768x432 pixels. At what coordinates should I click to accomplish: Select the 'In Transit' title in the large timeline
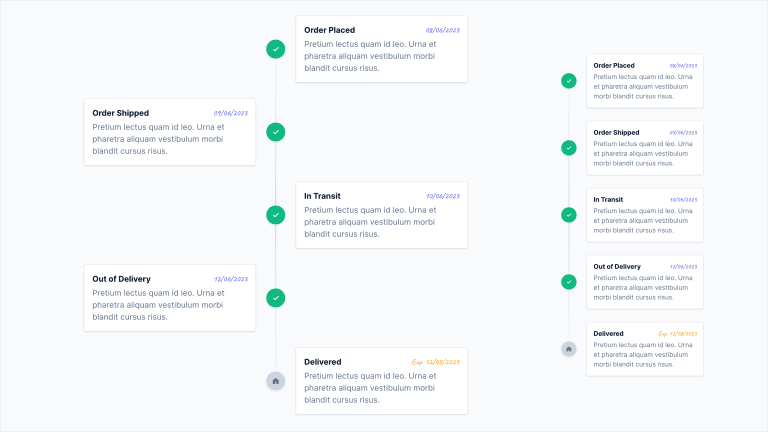tap(322, 196)
